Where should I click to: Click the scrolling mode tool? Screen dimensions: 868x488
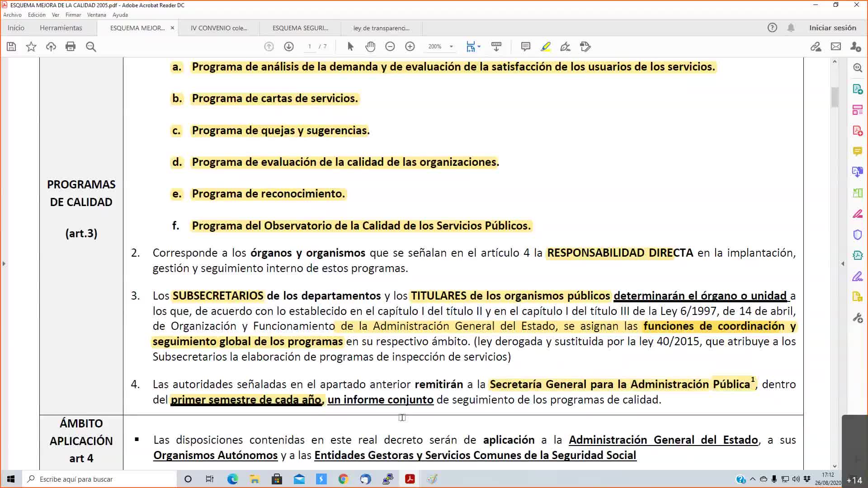(496, 47)
